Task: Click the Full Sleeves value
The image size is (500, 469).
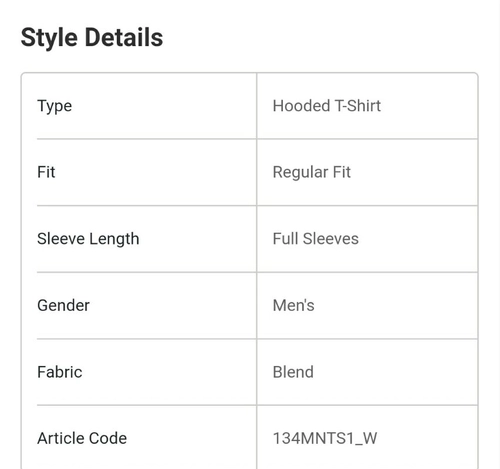Action: pos(316,239)
